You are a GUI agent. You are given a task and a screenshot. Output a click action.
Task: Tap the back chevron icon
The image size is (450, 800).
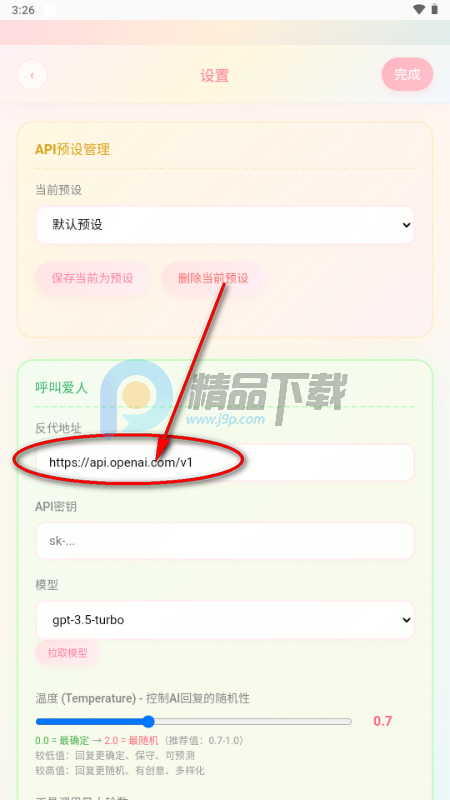click(32, 75)
